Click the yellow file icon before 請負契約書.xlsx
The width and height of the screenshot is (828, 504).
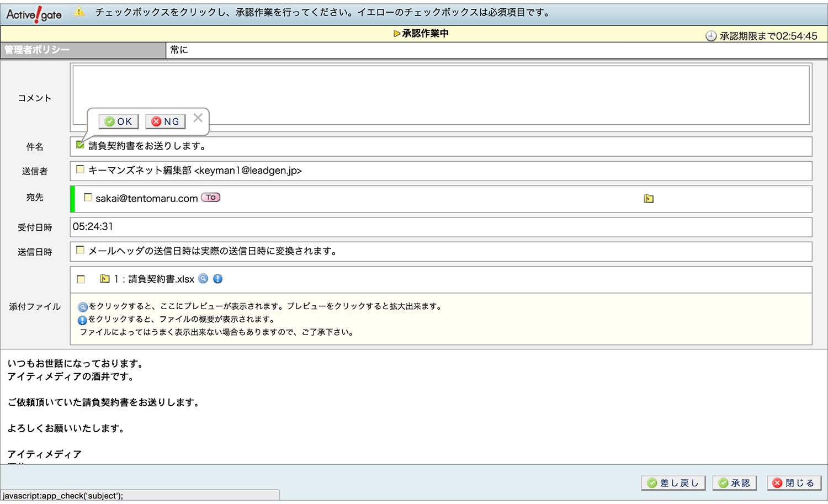(x=104, y=279)
